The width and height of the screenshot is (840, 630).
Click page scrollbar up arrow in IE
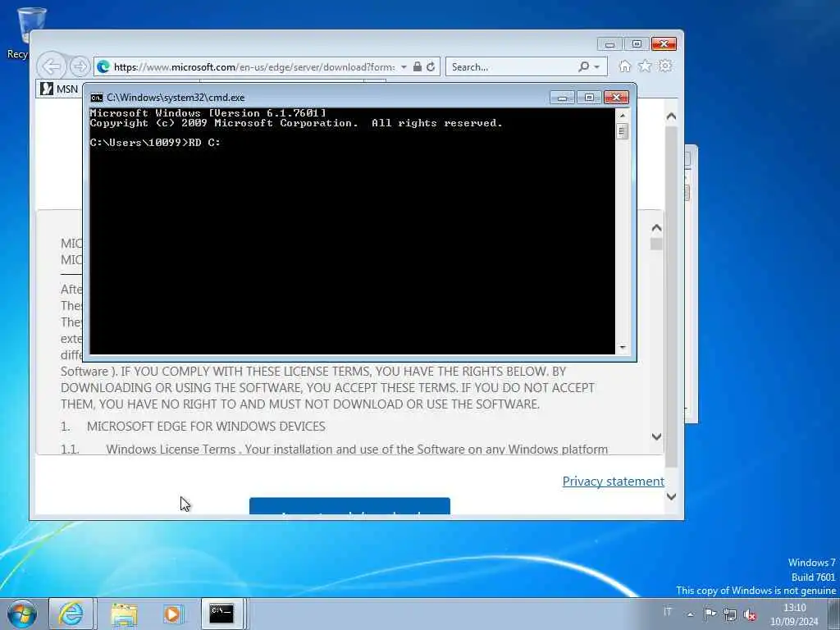point(671,116)
